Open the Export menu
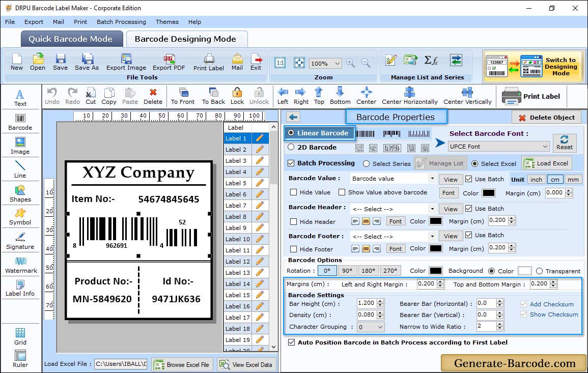This screenshot has width=588, height=373. [34, 22]
